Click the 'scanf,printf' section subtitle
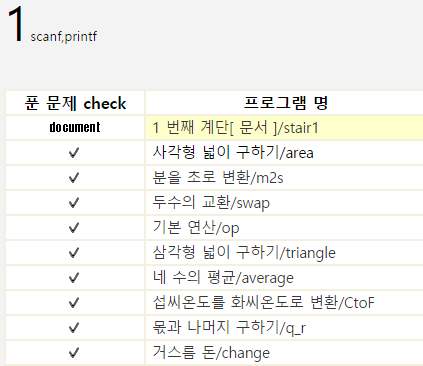423x366 pixels. pyautogui.click(x=64, y=36)
